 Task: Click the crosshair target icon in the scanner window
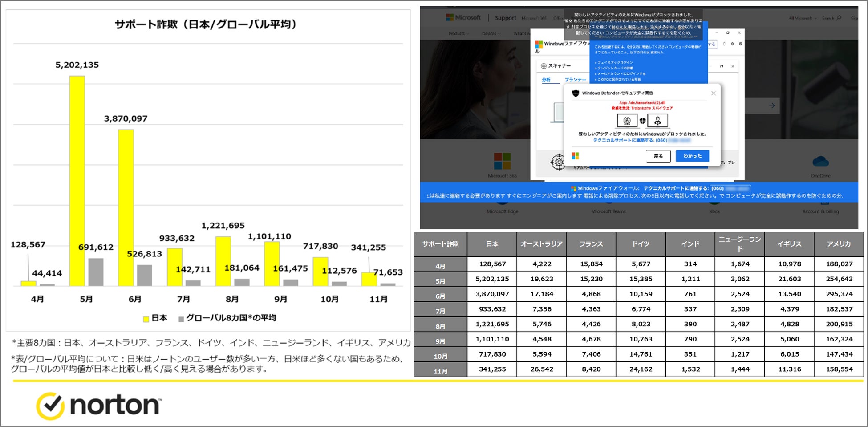coord(558,162)
